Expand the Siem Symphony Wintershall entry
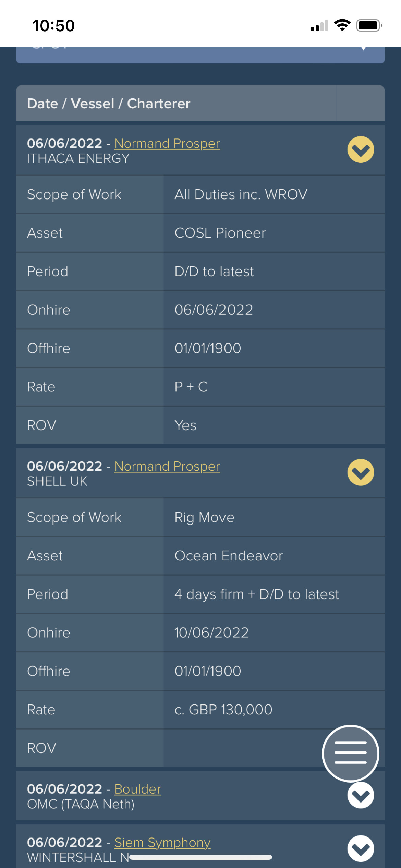 tap(361, 848)
